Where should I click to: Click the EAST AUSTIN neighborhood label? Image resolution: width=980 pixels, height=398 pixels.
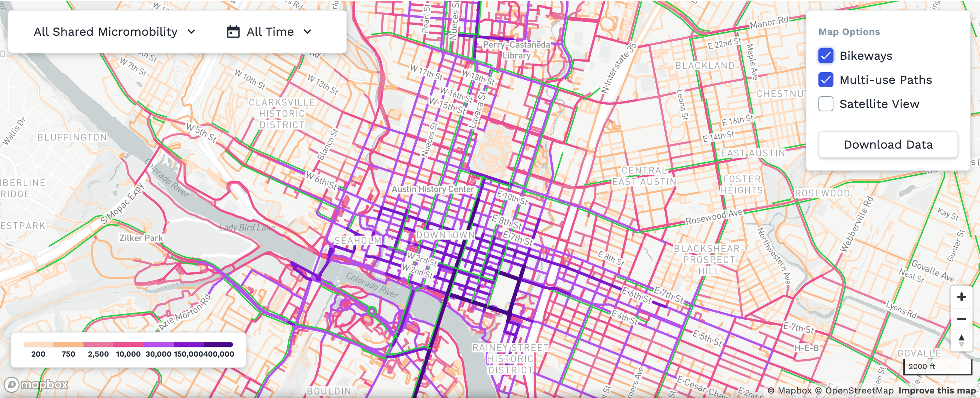753,153
